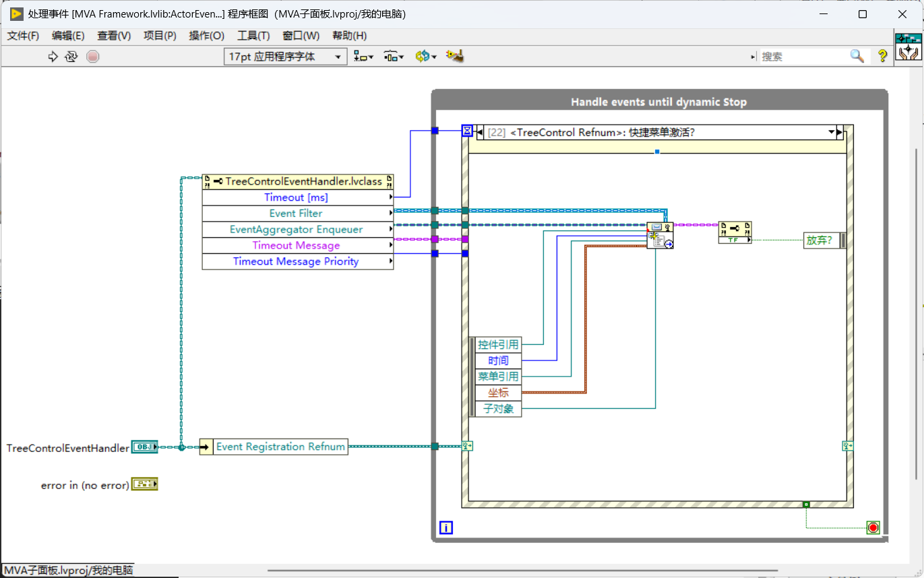This screenshot has height=578, width=924.
Task: Open the event case selector dropdown arrow
Action: pos(832,132)
